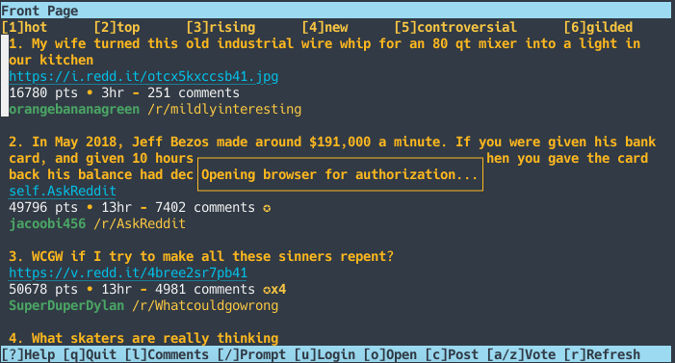Open the [3]rising tab
The width and height of the screenshot is (675, 363).
coord(221,28)
